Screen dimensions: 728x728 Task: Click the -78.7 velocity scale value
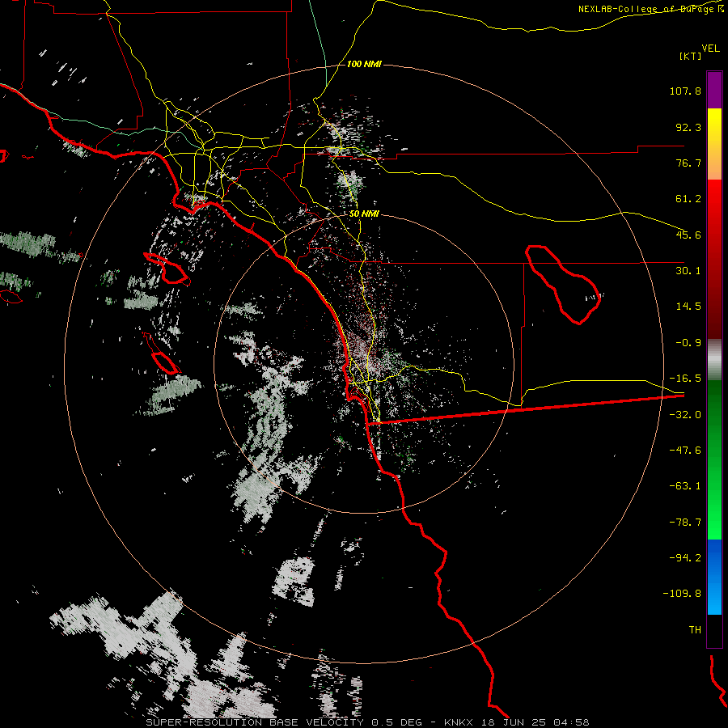[x=685, y=523]
